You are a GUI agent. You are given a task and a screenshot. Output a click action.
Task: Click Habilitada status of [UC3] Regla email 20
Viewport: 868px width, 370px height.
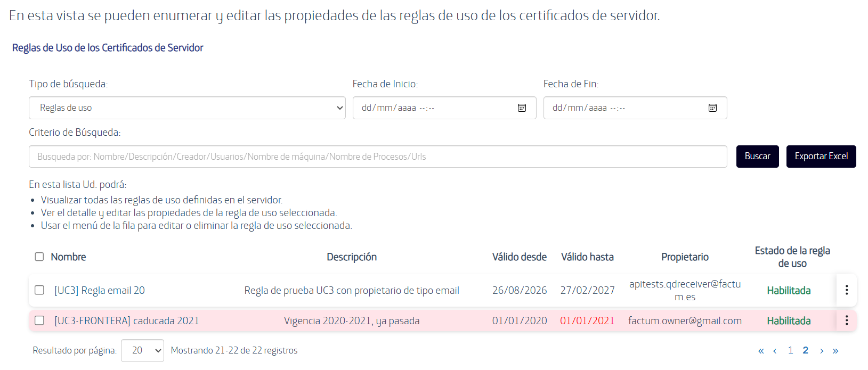coord(789,290)
